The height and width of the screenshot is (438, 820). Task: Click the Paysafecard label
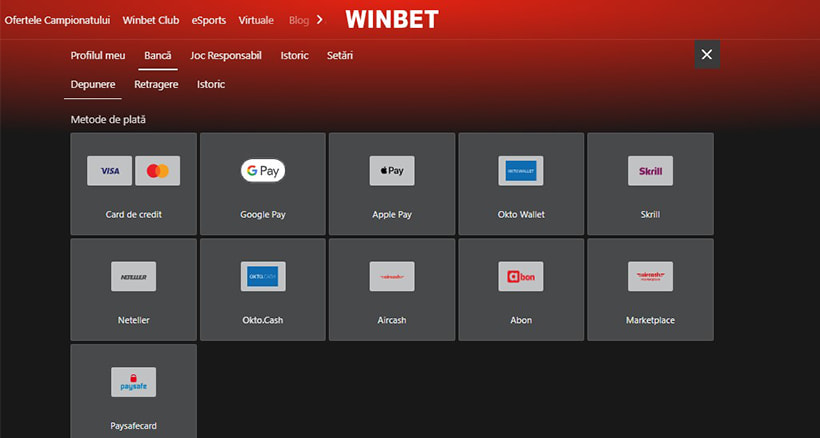point(133,425)
